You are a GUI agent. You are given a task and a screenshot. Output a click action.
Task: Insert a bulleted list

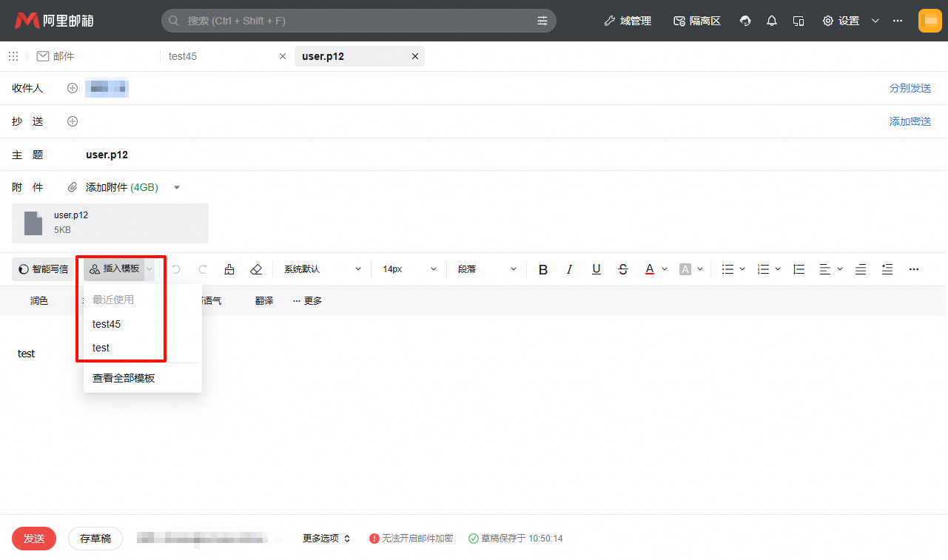[728, 269]
